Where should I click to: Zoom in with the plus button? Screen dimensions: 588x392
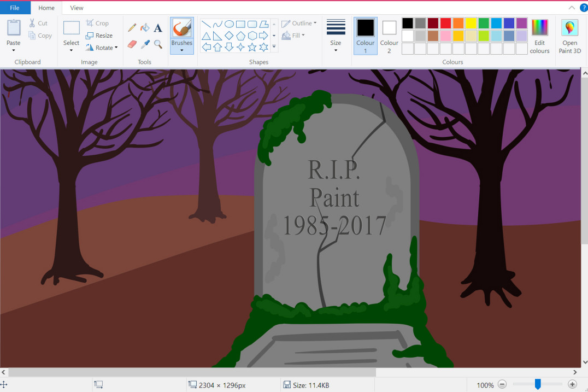click(x=572, y=384)
